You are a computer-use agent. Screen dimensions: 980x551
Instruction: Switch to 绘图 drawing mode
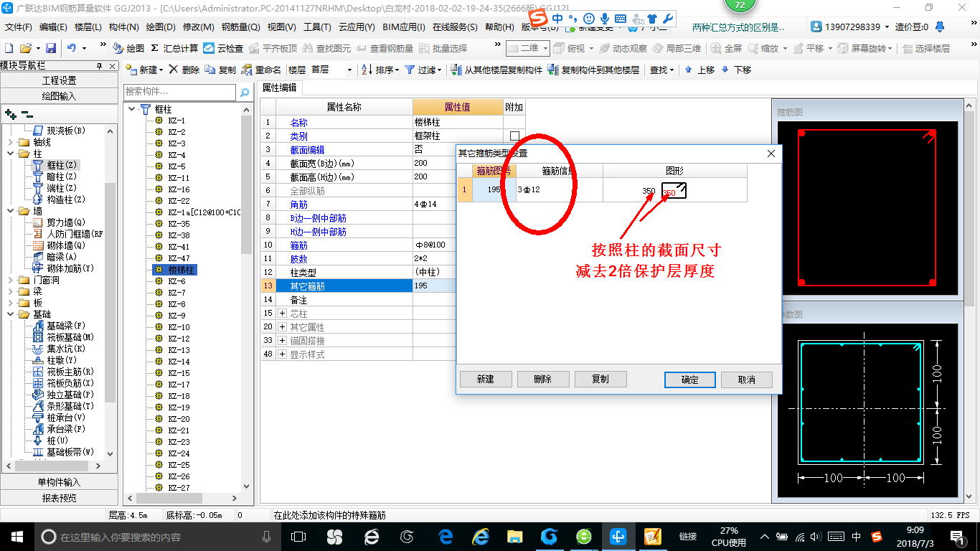[x=128, y=48]
